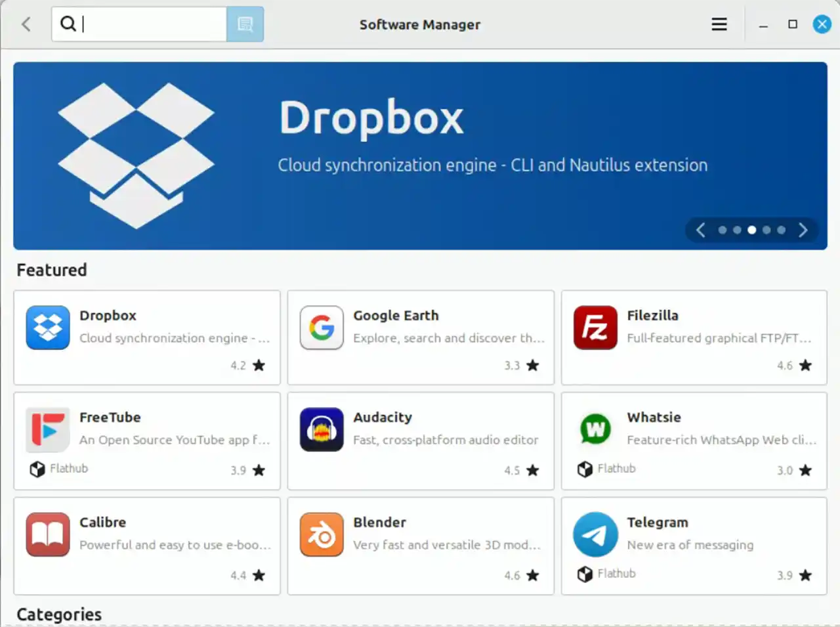Screen dimensions: 840x627
Task: Click the magnifier icon in the search box
Action: (68, 24)
